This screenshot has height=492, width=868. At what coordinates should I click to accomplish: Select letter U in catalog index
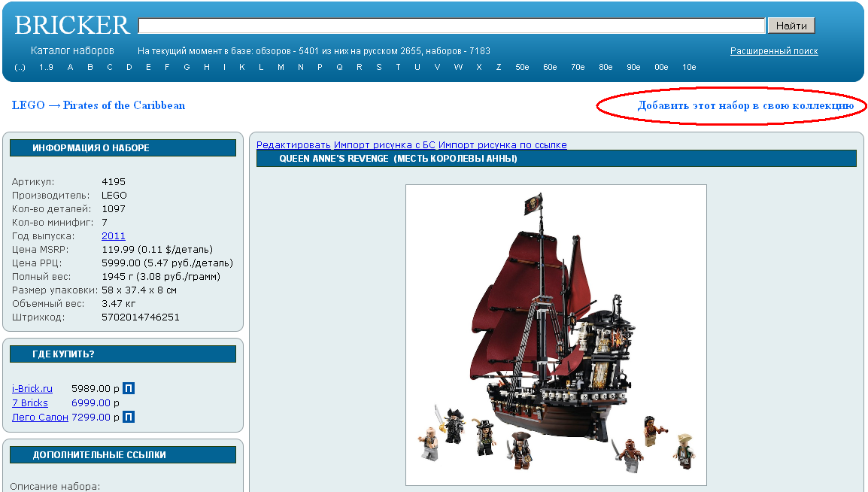pyautogui.click(x=417, y=67)
